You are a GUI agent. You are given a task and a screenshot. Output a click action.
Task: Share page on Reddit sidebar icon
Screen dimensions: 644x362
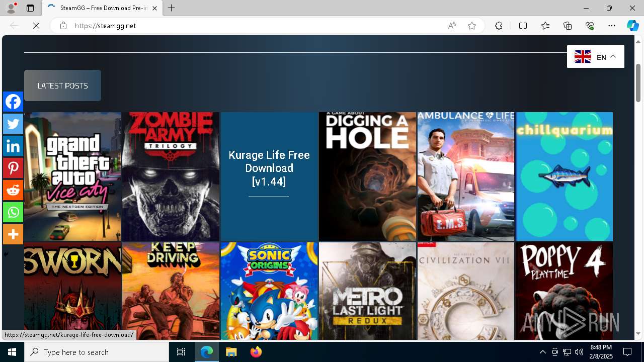click(13, 190)
